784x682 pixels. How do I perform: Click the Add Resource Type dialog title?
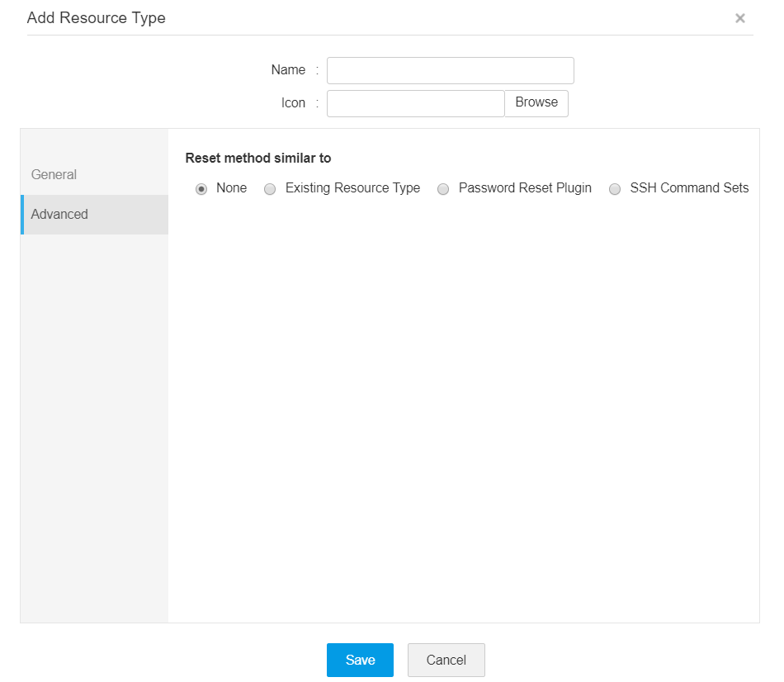point(96,17)
